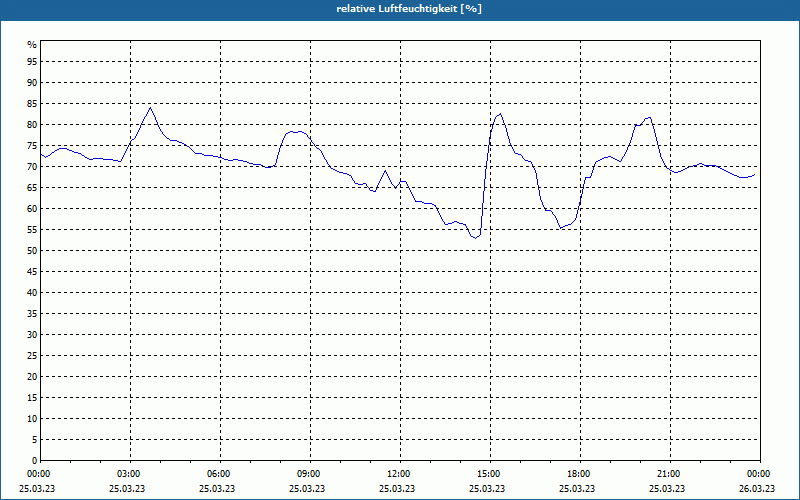Viewport: 800px width, 500px height.
Task: Select the '26.03.23' date label
Action: [757, 488]
